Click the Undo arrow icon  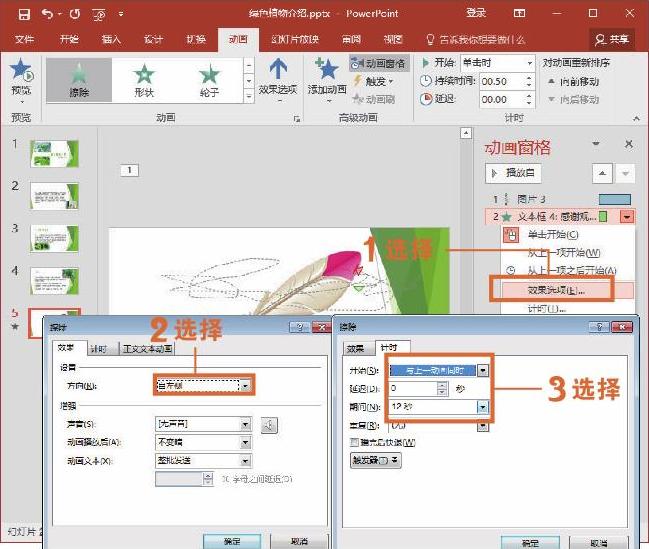(48, 14)
